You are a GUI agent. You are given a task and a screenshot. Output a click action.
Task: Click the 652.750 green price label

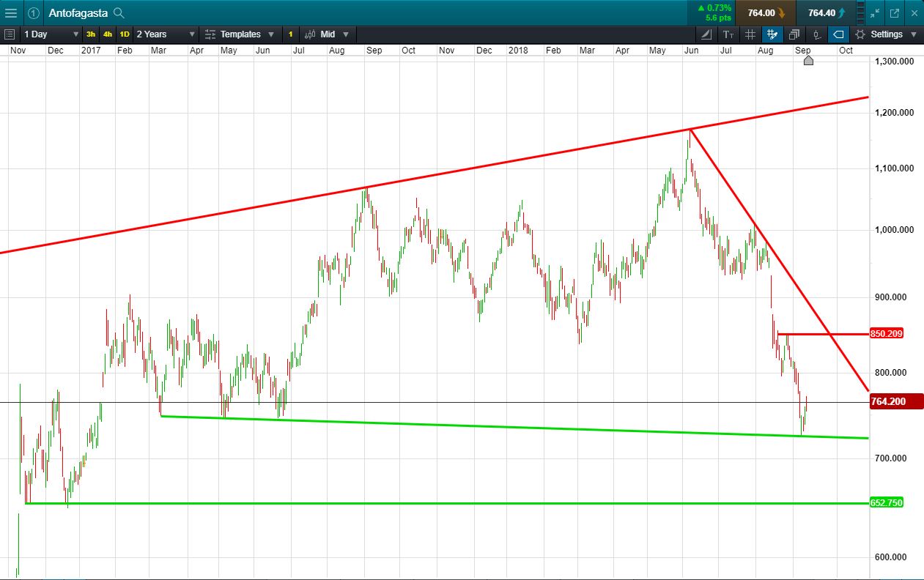887,502
